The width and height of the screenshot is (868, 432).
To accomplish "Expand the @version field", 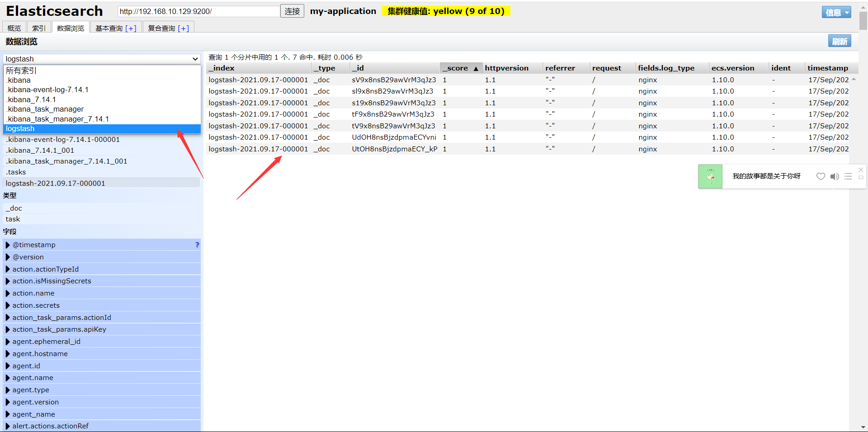I will [x=8, y=257].
